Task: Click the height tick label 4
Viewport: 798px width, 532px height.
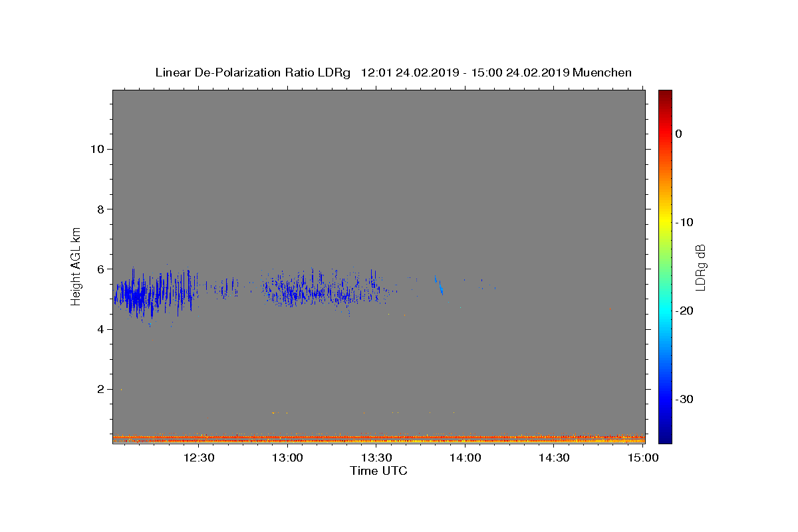Action: coord(100,329)
